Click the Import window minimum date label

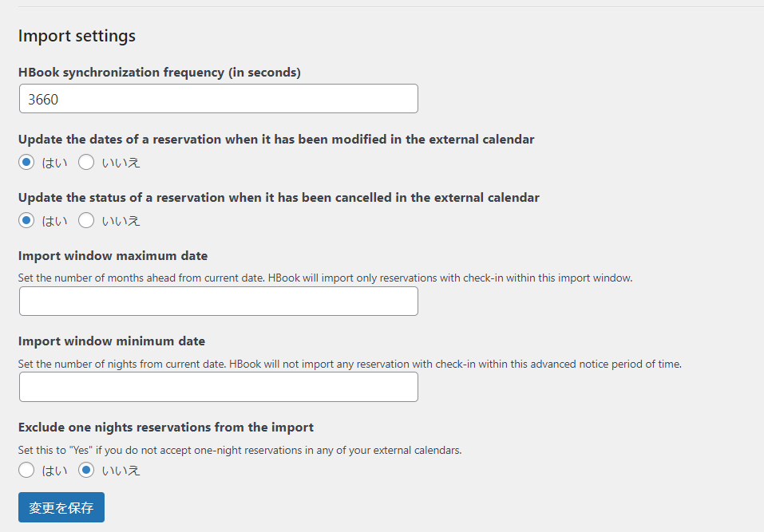(112, 341)
